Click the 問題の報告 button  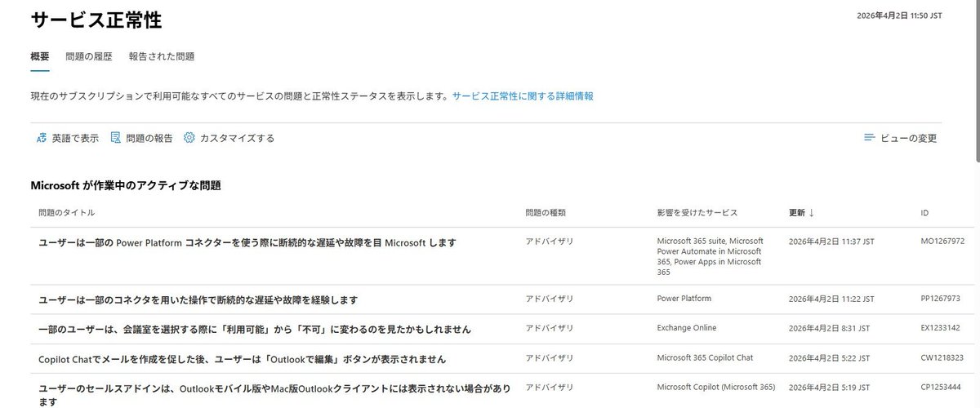[x=142, y=138]
